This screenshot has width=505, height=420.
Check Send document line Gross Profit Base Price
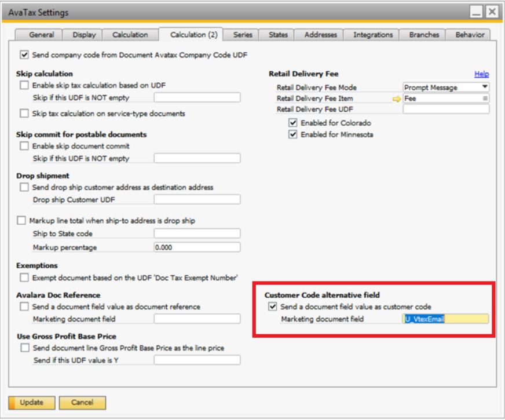point(25,348)
